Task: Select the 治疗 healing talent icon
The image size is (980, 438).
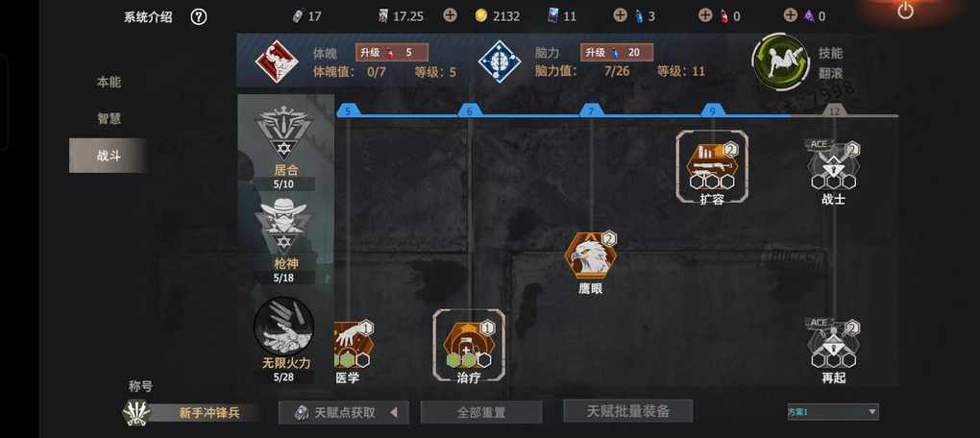Action: [x=469, y=345]
